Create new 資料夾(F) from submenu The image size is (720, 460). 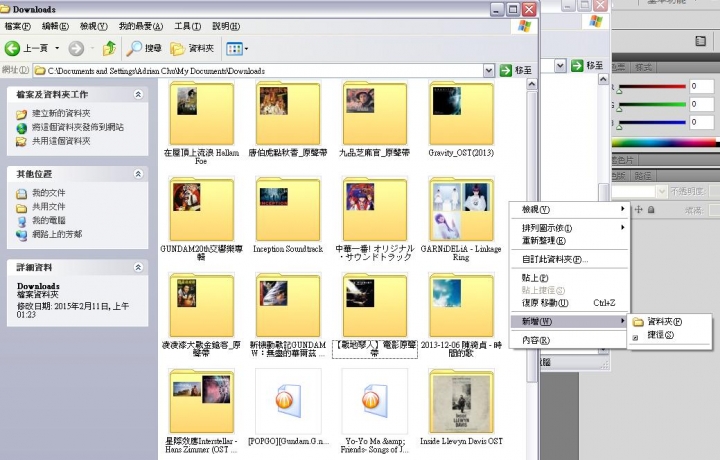pos(669,321)
